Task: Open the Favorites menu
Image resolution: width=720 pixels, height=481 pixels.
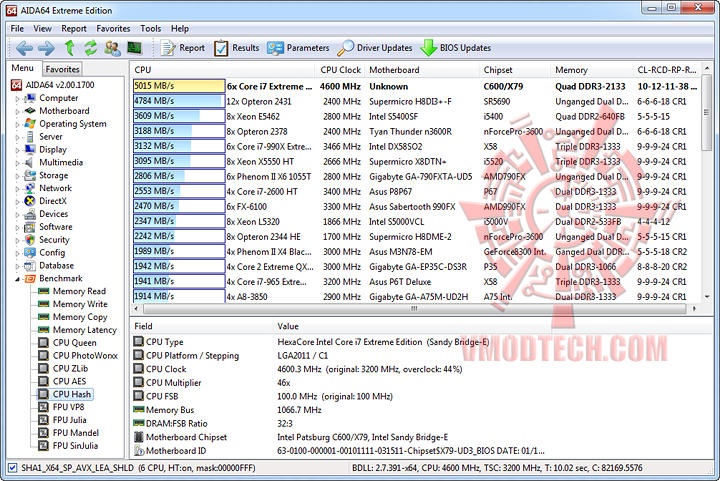Action: click(113, 28)
